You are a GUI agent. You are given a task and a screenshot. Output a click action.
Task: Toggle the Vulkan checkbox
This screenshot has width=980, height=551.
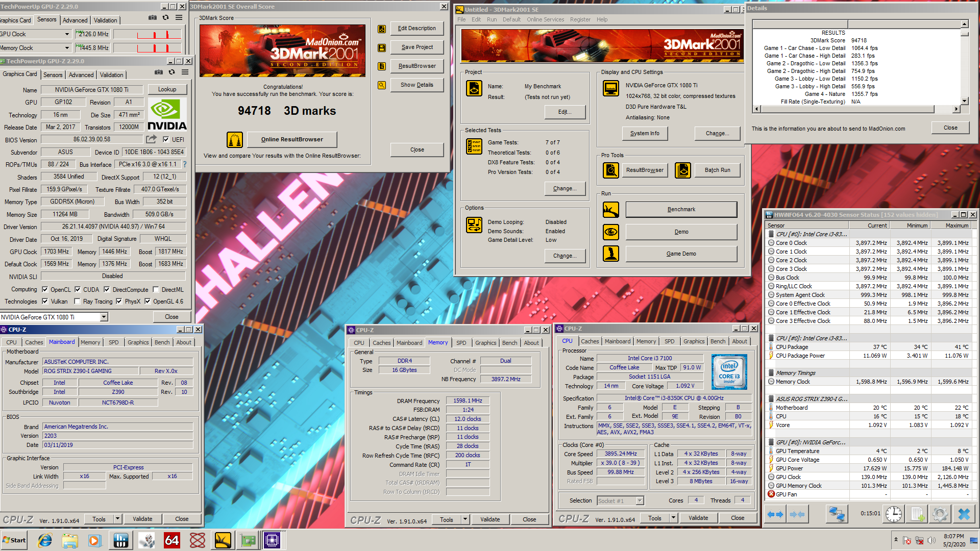[x=45, y=301]
